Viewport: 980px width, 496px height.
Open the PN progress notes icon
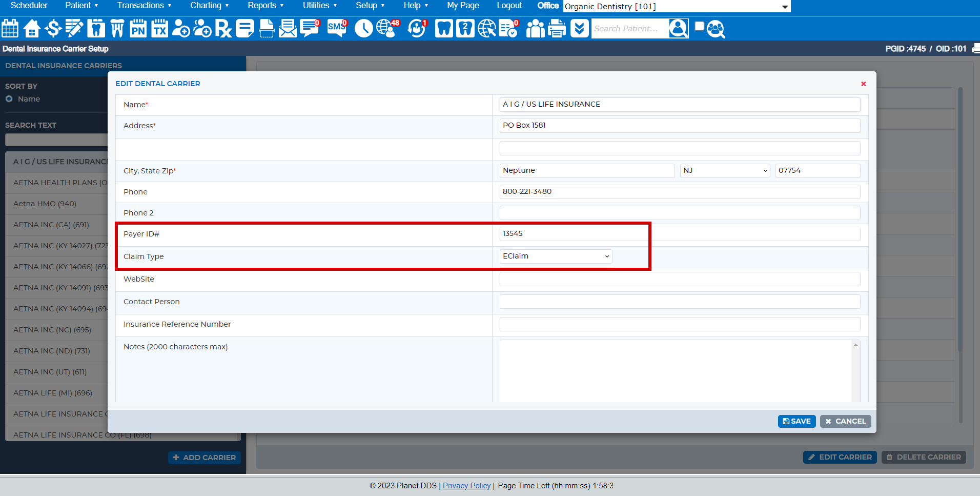138,29
